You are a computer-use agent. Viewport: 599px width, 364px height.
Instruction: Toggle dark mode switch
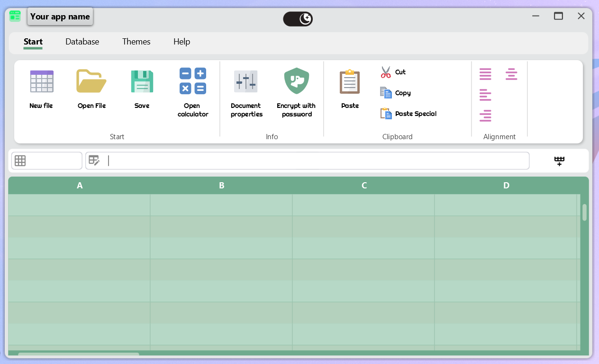coord(298,19)
